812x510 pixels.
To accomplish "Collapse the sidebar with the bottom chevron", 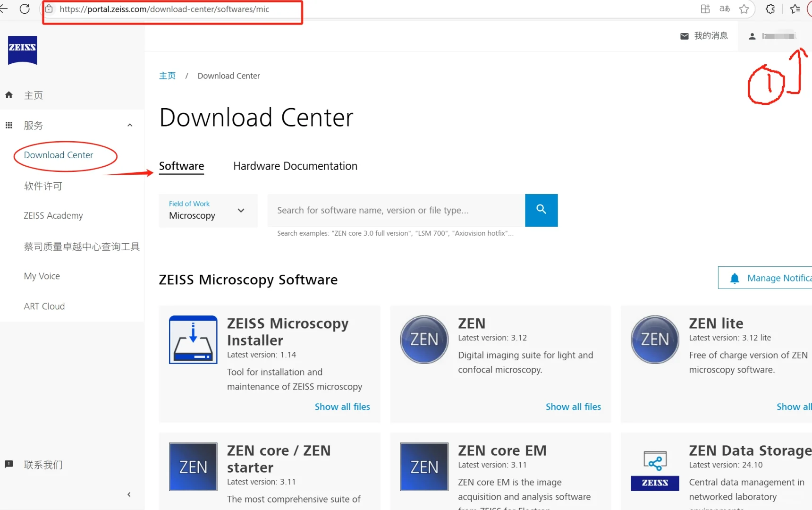I will click(129, 494).
